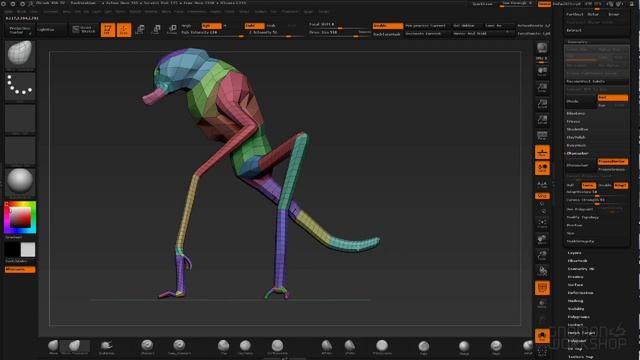Toggle BackfaceMask option
640x360 pixels.
387,34
